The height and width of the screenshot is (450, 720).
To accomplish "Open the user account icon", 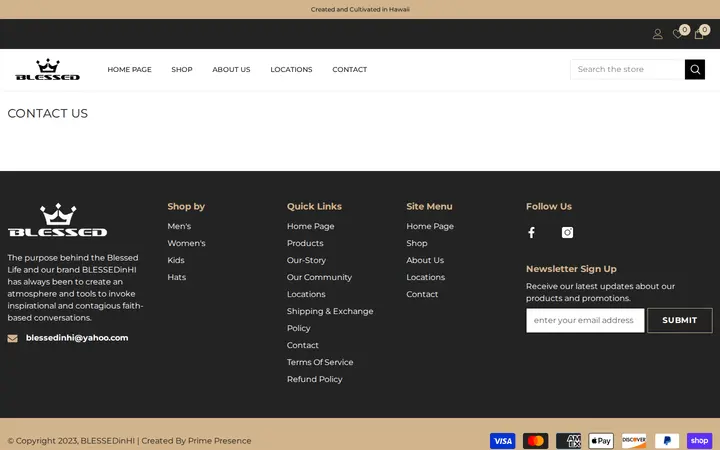I will pyautogui.click(x=658, y=34).
